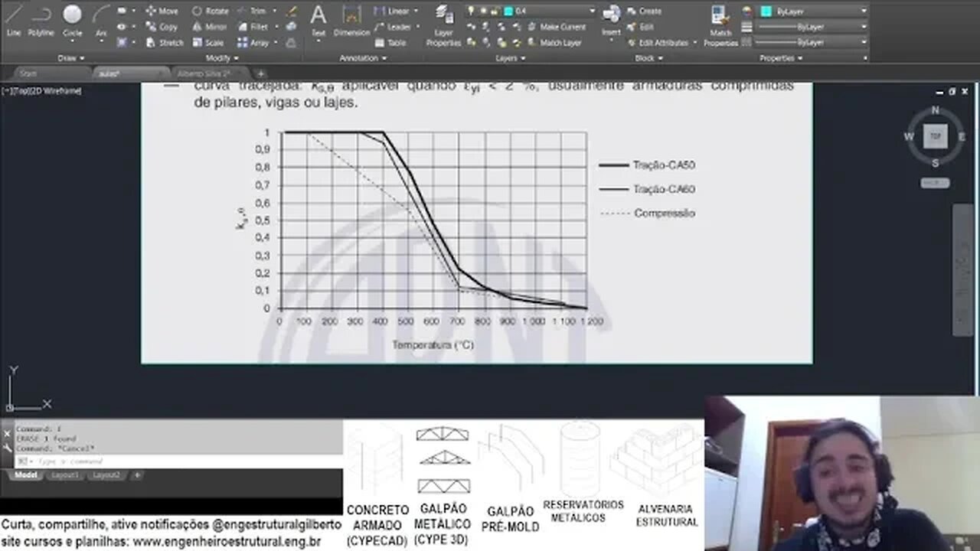Expand the Layers panel
Image resolution: width=980 pixels, height=551 pixels.
pyautogui.click(x=510, y=58)
